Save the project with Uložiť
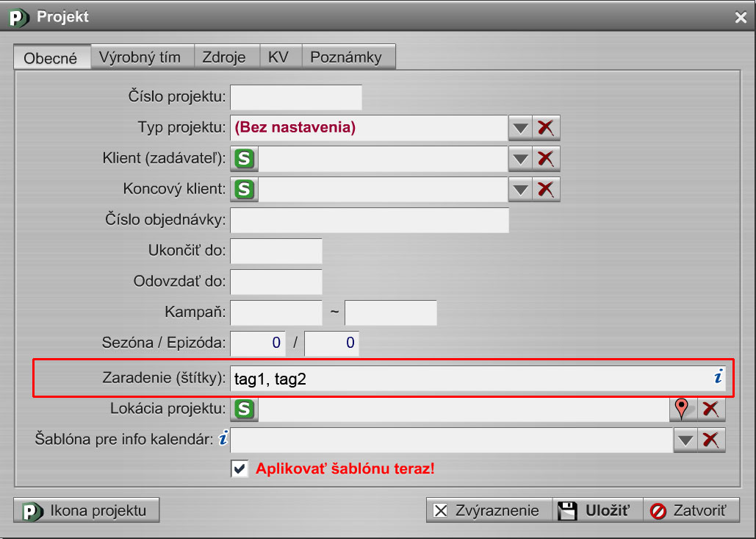Screen dimensions: 756x539 click(597, 510)
